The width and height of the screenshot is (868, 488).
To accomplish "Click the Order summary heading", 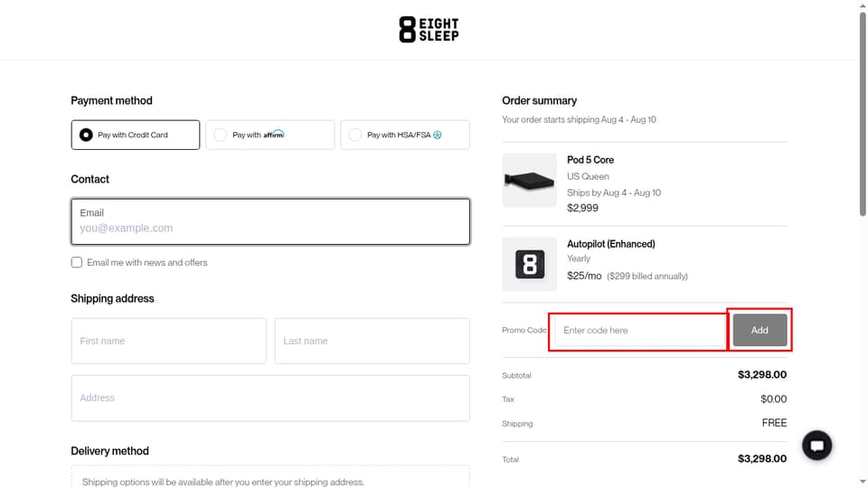I will (x=539, y=100).
